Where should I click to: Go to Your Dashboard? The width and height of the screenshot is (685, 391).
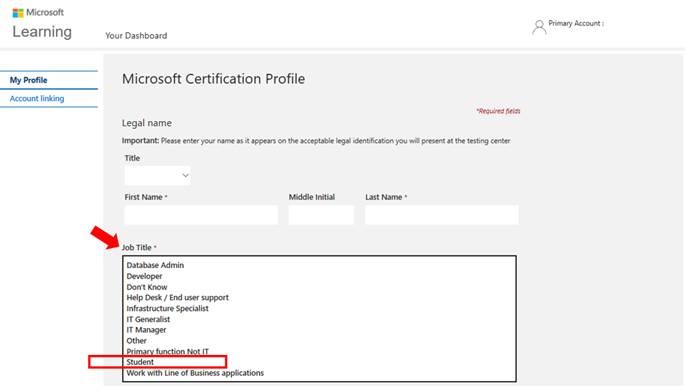[136, 36]
